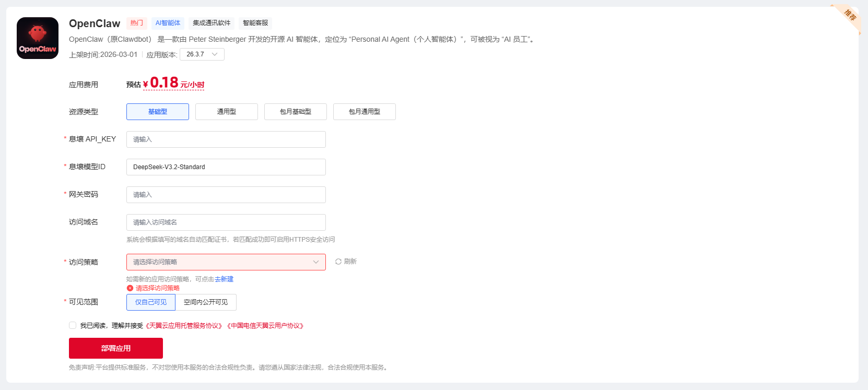Click the OpenClaw title heading

(x=95, y=23)
